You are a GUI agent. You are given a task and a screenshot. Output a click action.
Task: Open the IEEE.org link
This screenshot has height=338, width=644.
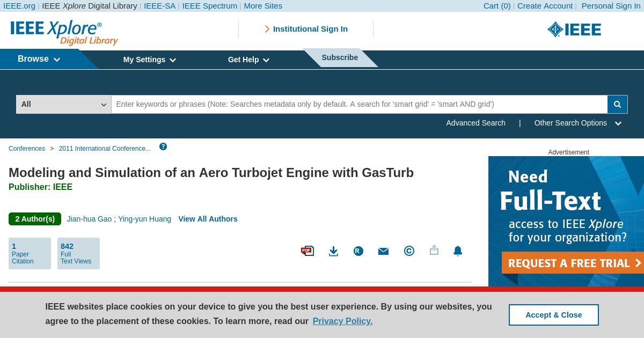pyautogui.click(x=19, y=6)
